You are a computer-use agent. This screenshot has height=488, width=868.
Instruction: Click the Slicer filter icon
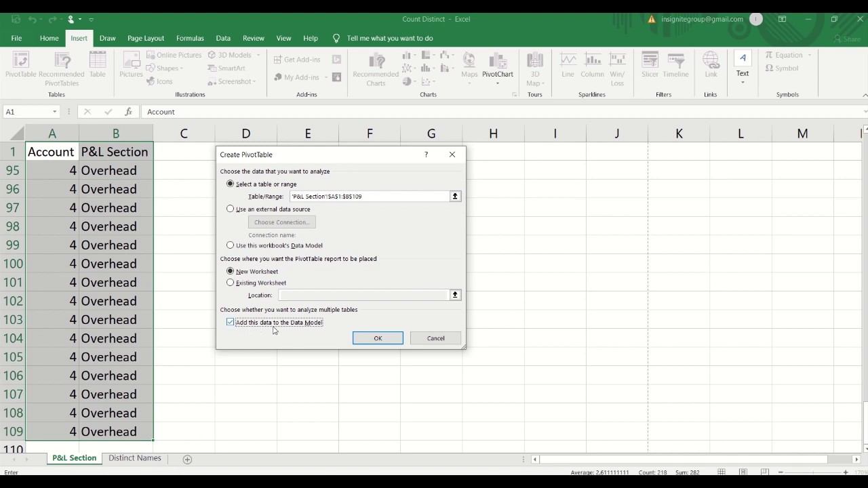650,65
